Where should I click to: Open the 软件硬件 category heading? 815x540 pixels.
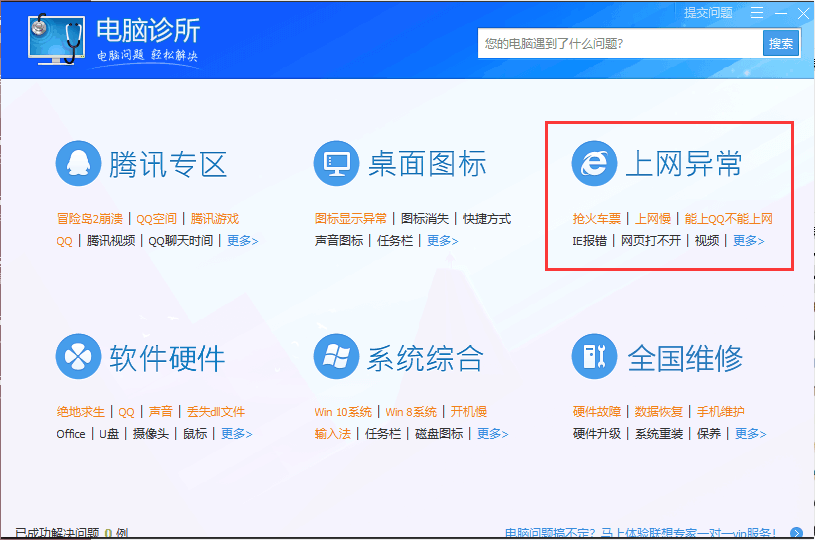tap(167, 358)
